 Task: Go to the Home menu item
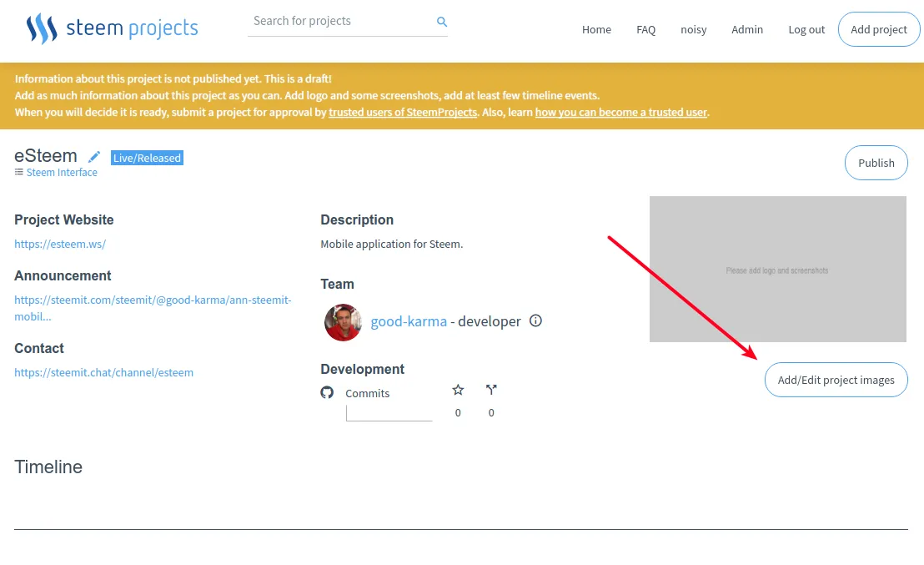click(596, 29)
